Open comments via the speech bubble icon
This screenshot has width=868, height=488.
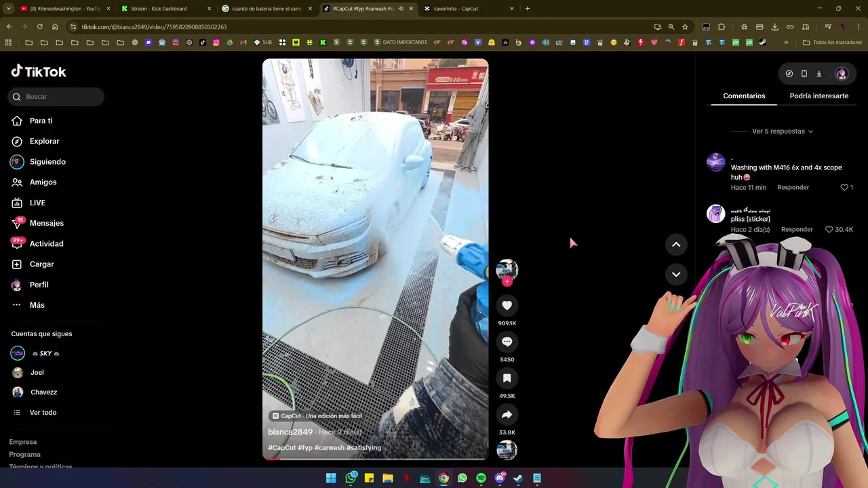click(507, 342)
